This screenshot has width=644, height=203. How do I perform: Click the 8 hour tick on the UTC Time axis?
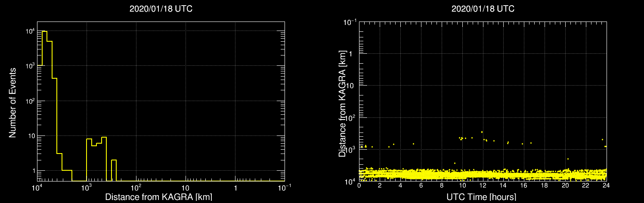(x=442, y=186)
